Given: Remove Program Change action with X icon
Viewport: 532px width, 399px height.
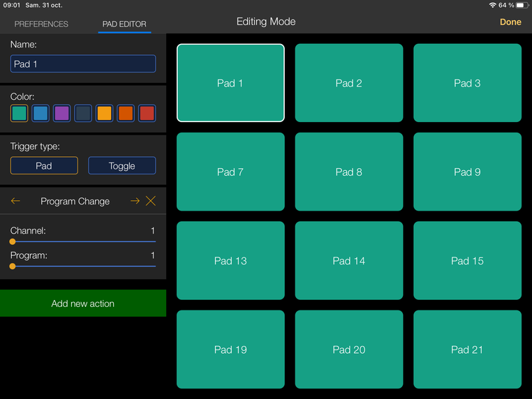Looking at the screenshot, I should click(151, 201).
